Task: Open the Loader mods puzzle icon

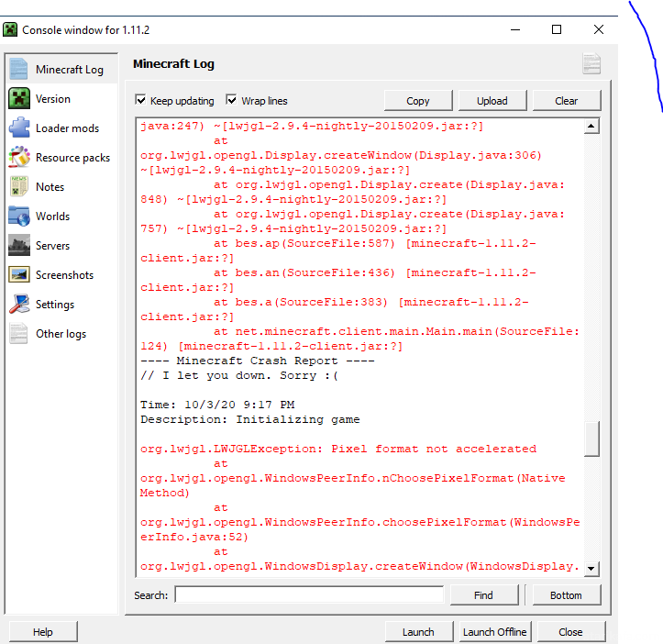Action: click(x=18, y=128)
